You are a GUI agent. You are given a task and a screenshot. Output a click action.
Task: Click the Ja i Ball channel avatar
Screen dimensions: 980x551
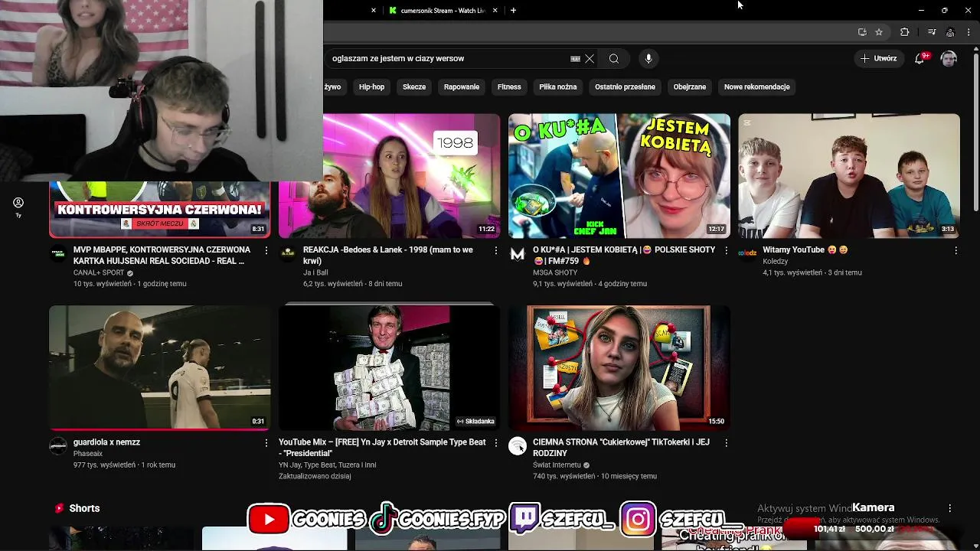coord(288,254)
